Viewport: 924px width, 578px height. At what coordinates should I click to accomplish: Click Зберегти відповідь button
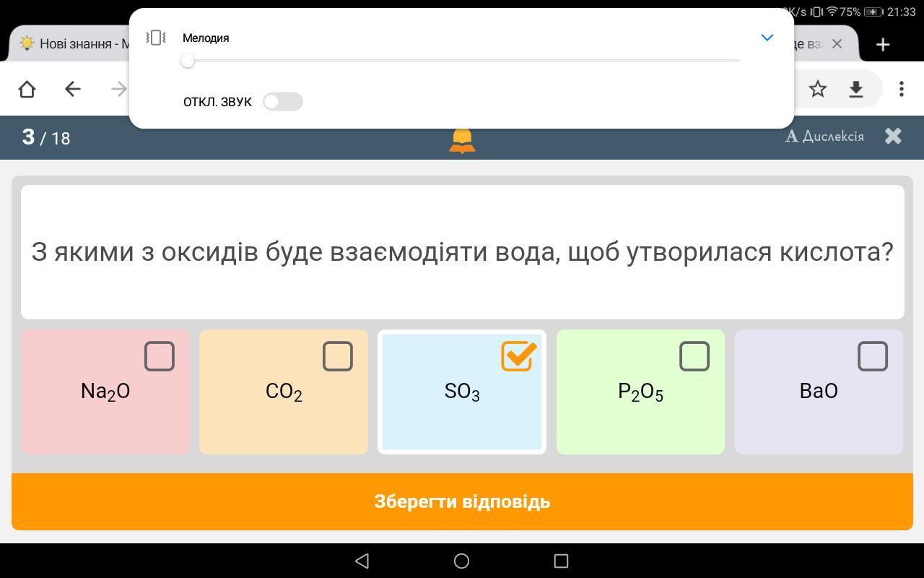[x=462, y=501]
